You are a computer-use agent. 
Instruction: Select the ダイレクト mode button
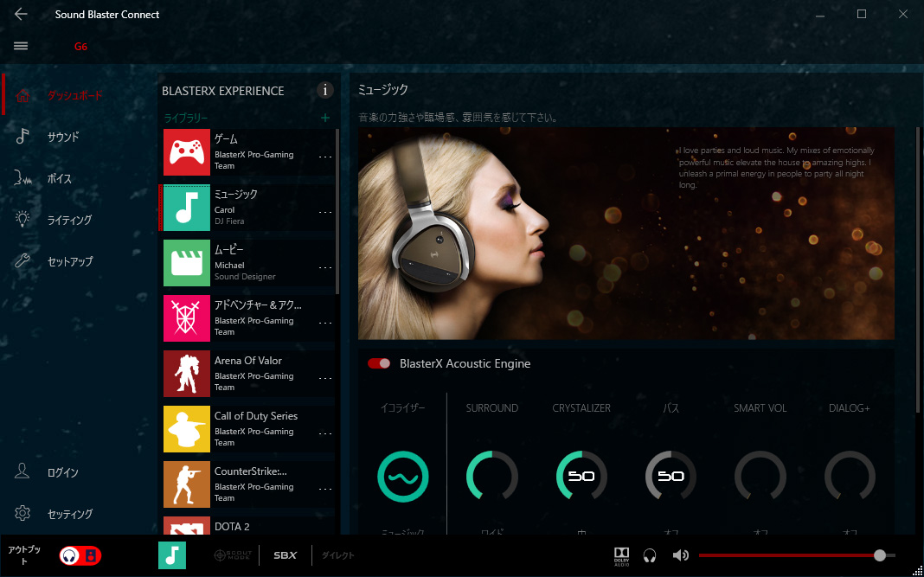[x=338, y=555]
